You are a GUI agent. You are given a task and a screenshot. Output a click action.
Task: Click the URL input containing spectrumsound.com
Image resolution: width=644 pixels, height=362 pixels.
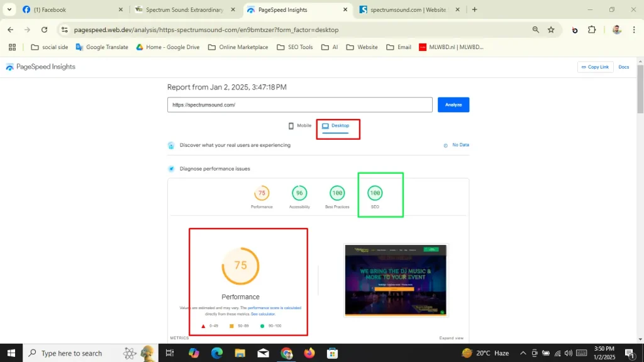click(x=299, y=105)
